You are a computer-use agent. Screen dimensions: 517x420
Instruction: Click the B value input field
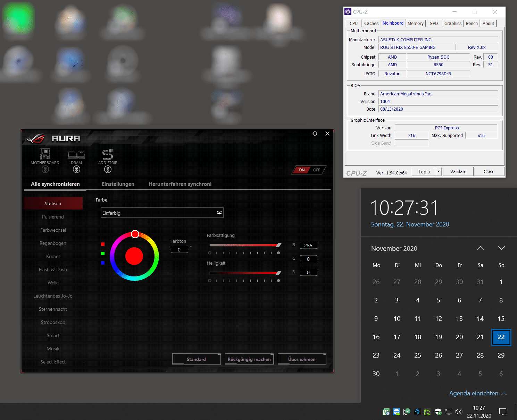[x=308, y=272]
